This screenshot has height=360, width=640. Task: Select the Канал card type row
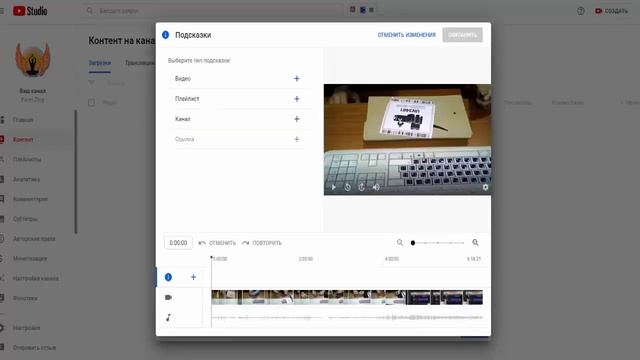click(x=239, y=119)
